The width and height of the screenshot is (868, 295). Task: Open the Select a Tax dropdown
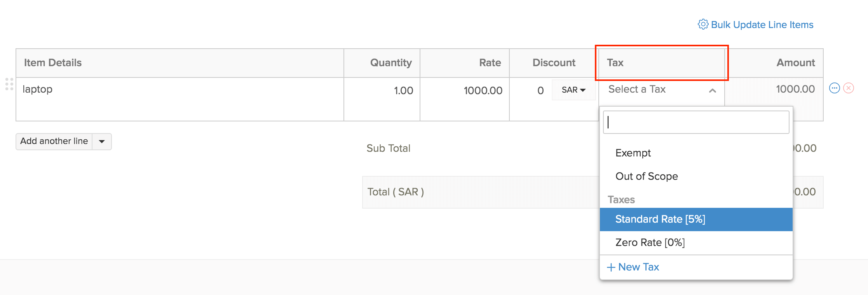645,90
